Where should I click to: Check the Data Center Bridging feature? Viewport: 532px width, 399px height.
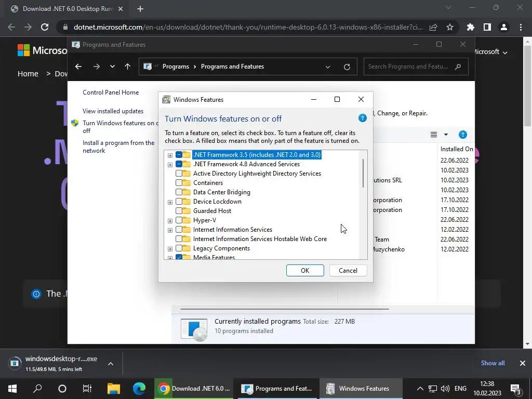[x=179, y=192]
